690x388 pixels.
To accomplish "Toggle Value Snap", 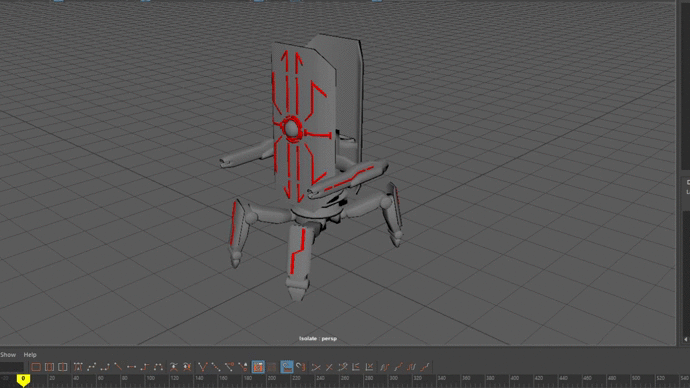I will [x=301, y=367].
